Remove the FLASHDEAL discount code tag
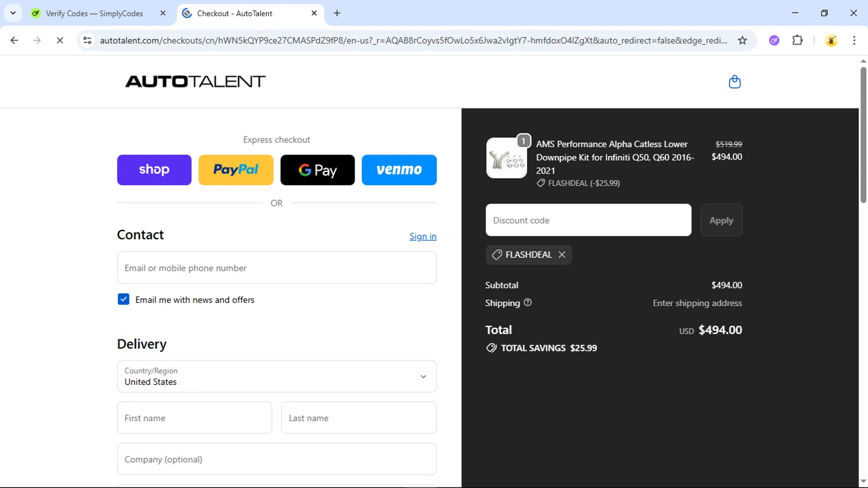 tap(562, 255)
